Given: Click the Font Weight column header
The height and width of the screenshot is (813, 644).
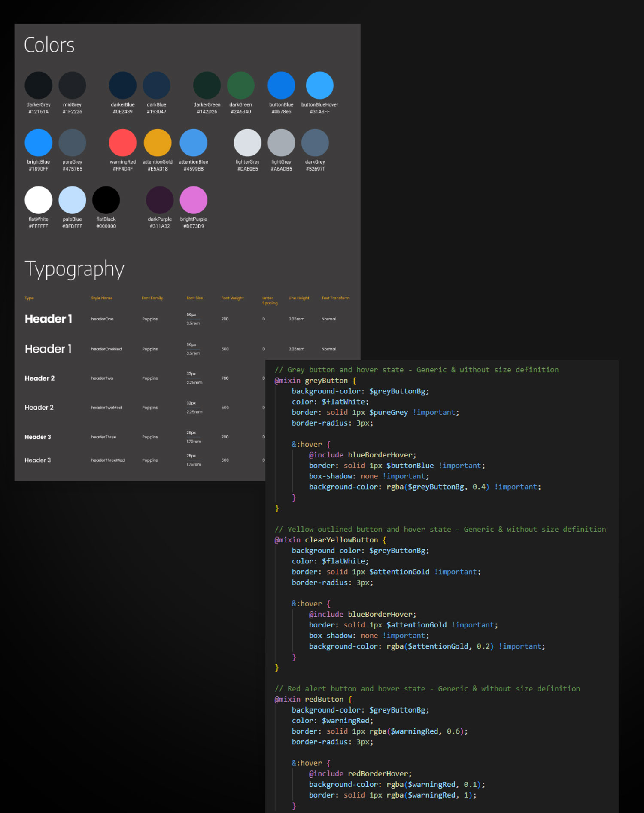Looking at the screenshot, I should click(232, 298).
